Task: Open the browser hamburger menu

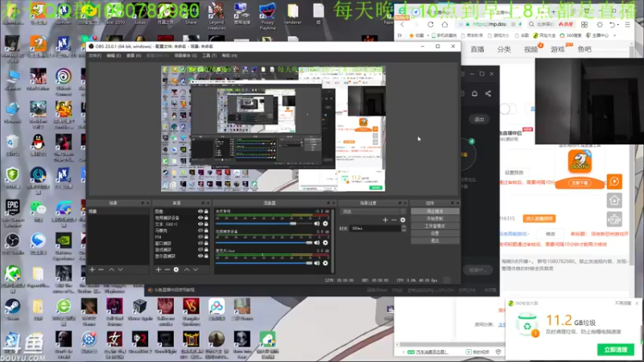Action: (628, 25)
